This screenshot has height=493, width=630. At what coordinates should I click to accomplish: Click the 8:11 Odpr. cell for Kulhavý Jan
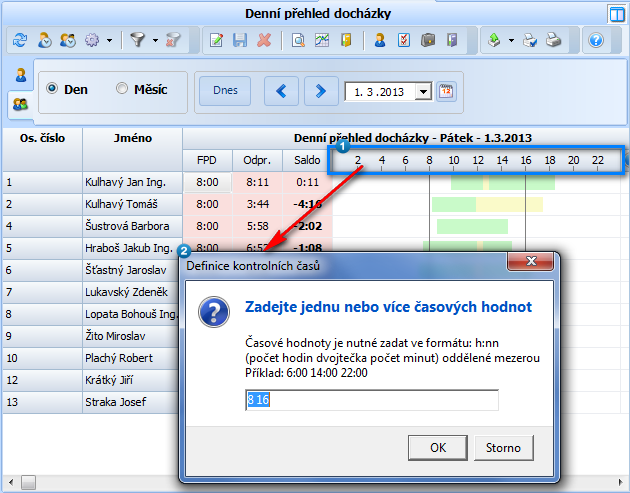[x=258, y=182]
